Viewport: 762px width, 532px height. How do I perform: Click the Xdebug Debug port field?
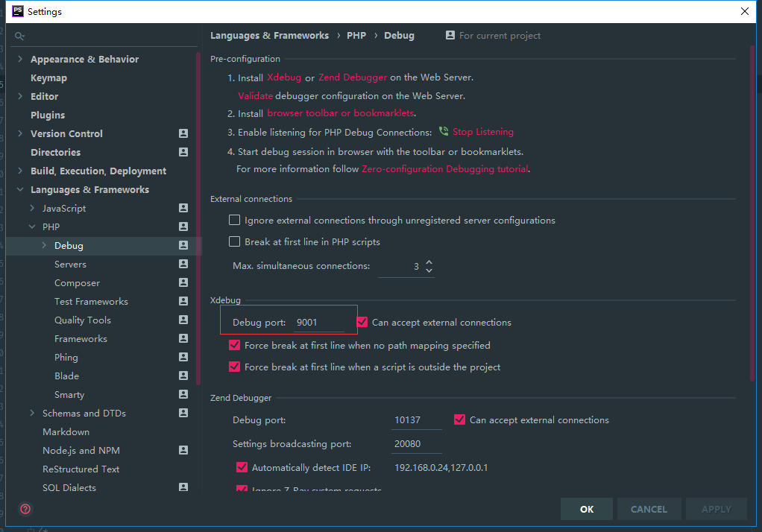[x=319, y=322]
